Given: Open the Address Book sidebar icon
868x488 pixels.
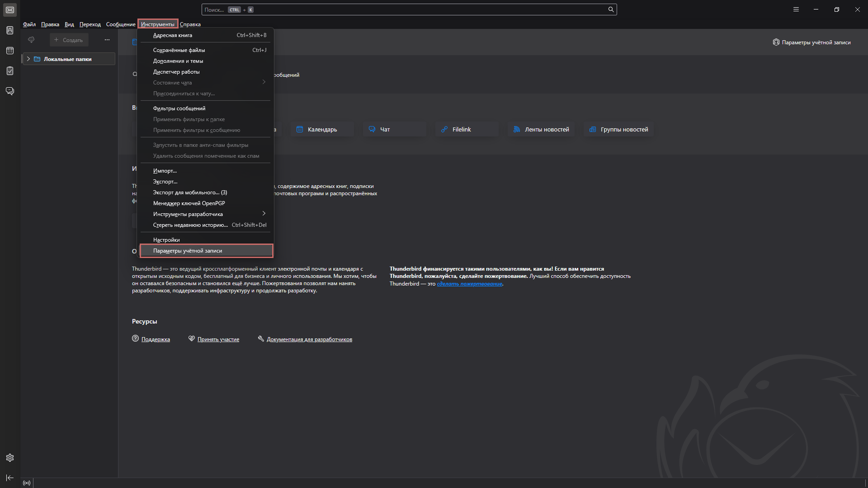Looking at the screenshot, I should (x=10, y=30).
